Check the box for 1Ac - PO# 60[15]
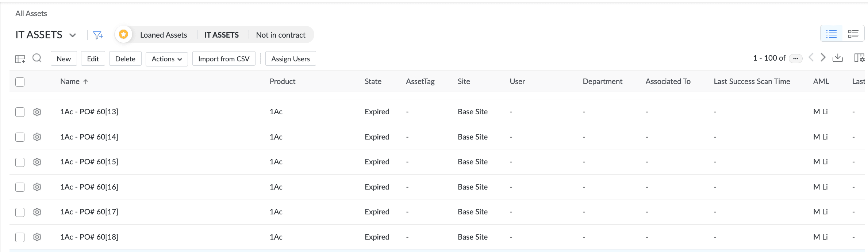Screen dimensions: 868x252 (20, 162)
